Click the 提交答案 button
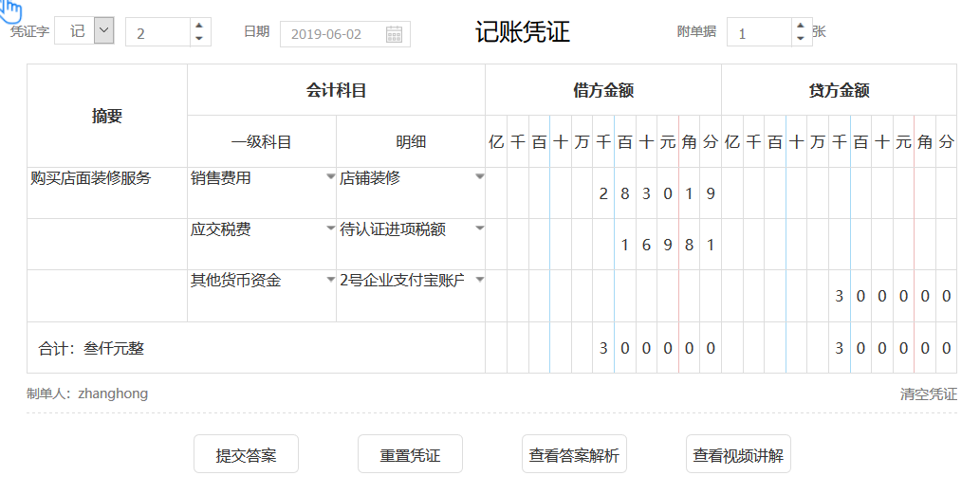 [x=247, y=455]
